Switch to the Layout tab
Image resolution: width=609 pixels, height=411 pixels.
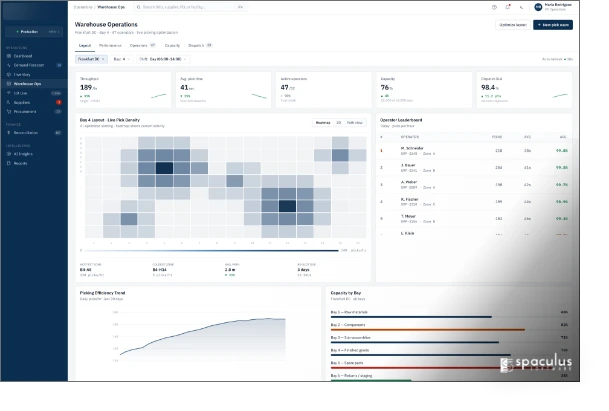click(85, 45)
